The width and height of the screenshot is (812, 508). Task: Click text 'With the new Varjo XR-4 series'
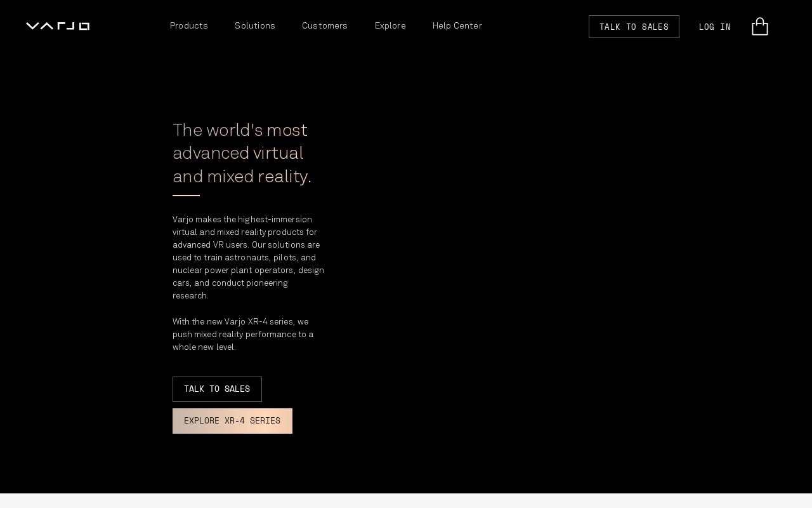243,335
